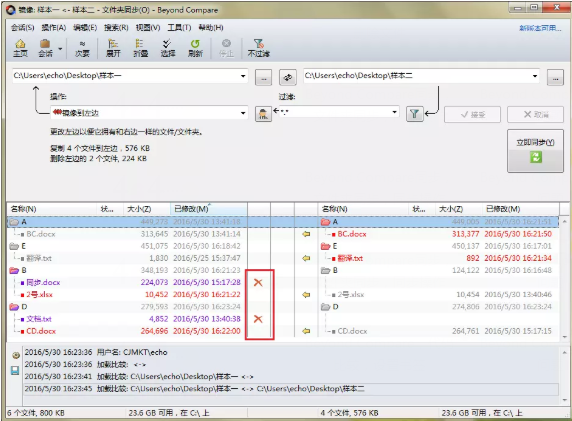Open the left folder path dropdown
This screenshot has height=421, width=572.
coord(243,76)
